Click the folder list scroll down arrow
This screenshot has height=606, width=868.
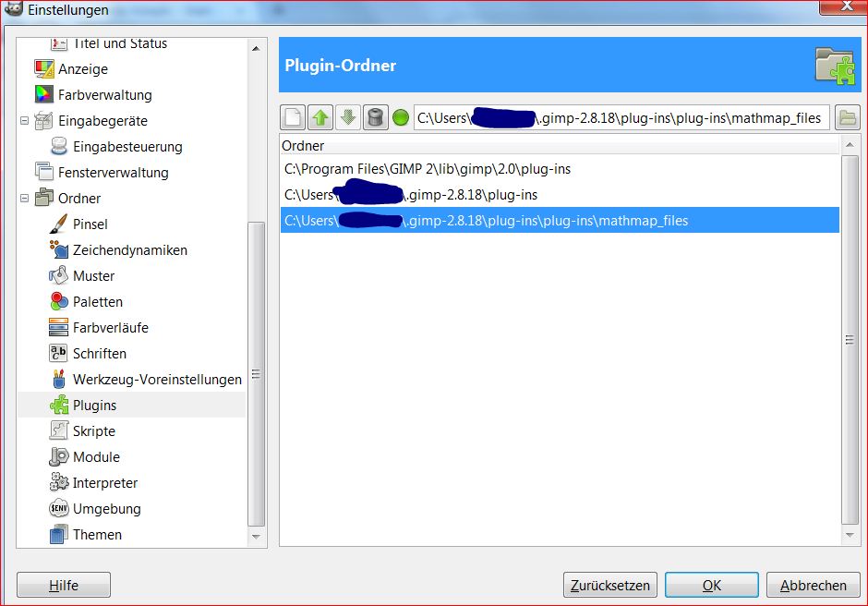[850, 535]
